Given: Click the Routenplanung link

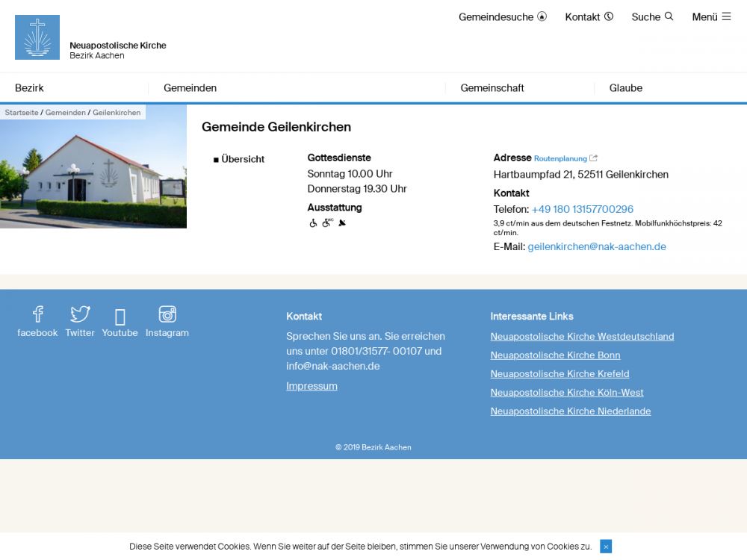Looking at the screenshot, I should pyautogui.click(x=561, y=158).
